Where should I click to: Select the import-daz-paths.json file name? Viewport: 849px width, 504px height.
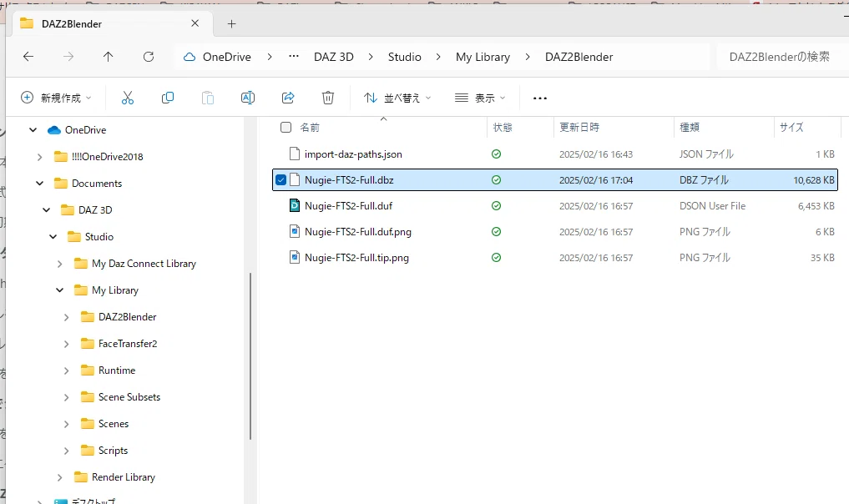pyautogui.click(x=353, y=154)
